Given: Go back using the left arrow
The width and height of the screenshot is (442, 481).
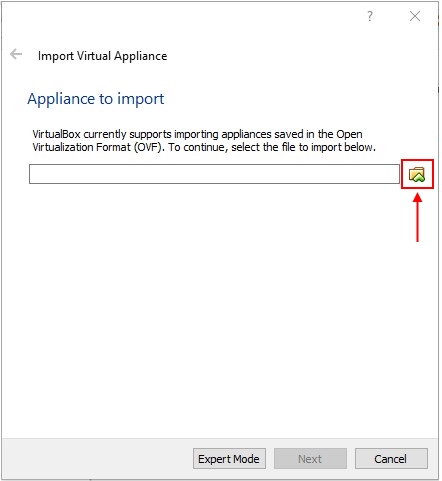Looking at the screenshot, I should pyautogui.click(x=16, y=54).
